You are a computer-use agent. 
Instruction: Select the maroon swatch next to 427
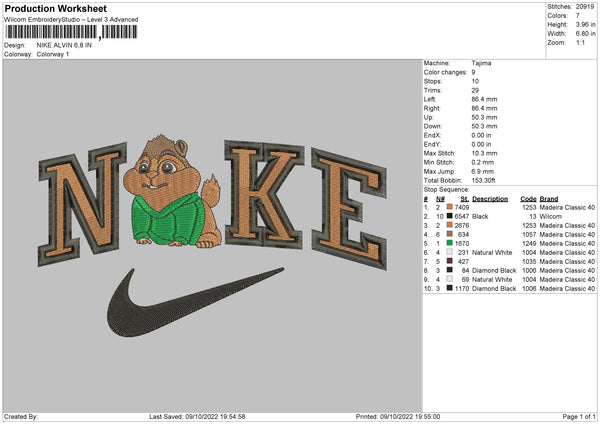click(450, 261)
